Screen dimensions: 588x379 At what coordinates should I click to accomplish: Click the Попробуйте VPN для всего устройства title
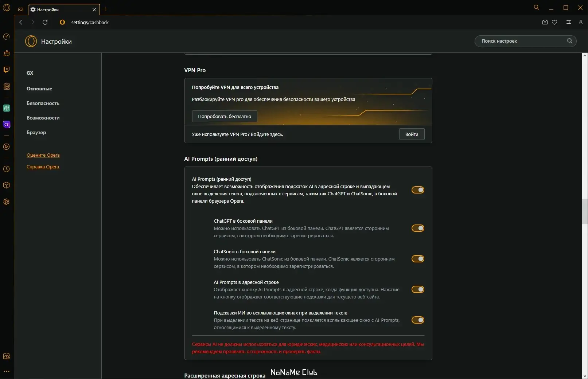coord(235,87)
